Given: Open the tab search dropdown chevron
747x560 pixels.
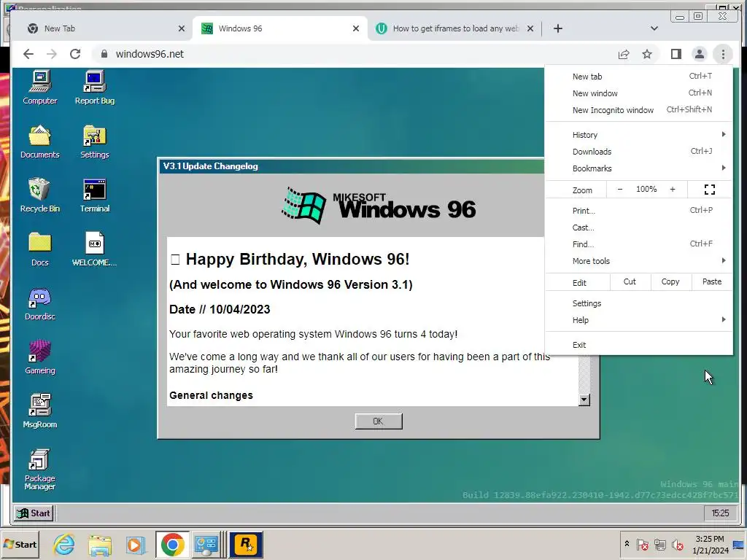Looking at the screenshot, I should [654, 28].
